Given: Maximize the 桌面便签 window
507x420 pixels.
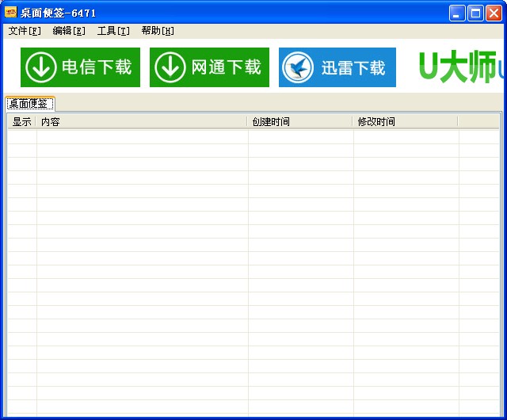Looking at the screenshot, I should pyautogui.click(x=475, y=13).
